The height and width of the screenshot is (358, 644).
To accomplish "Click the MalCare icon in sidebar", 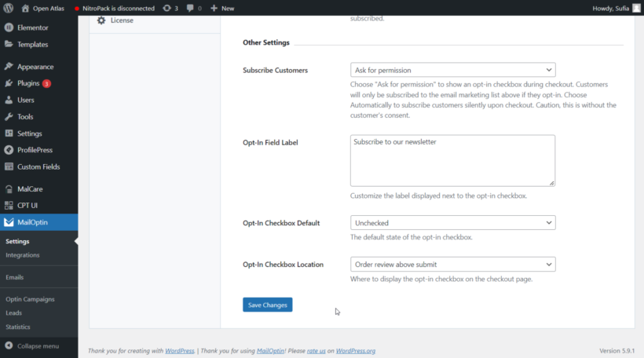I will pyautogui.click(x=9, y=189).
